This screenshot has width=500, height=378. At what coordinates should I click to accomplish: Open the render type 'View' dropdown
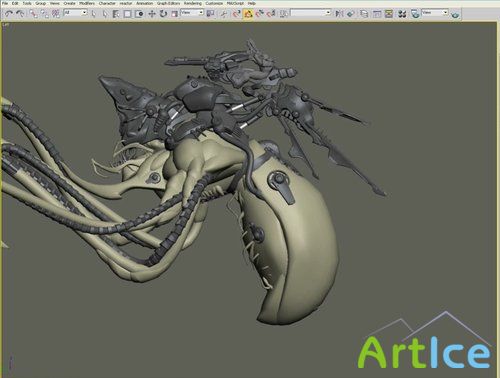[435, 13]
